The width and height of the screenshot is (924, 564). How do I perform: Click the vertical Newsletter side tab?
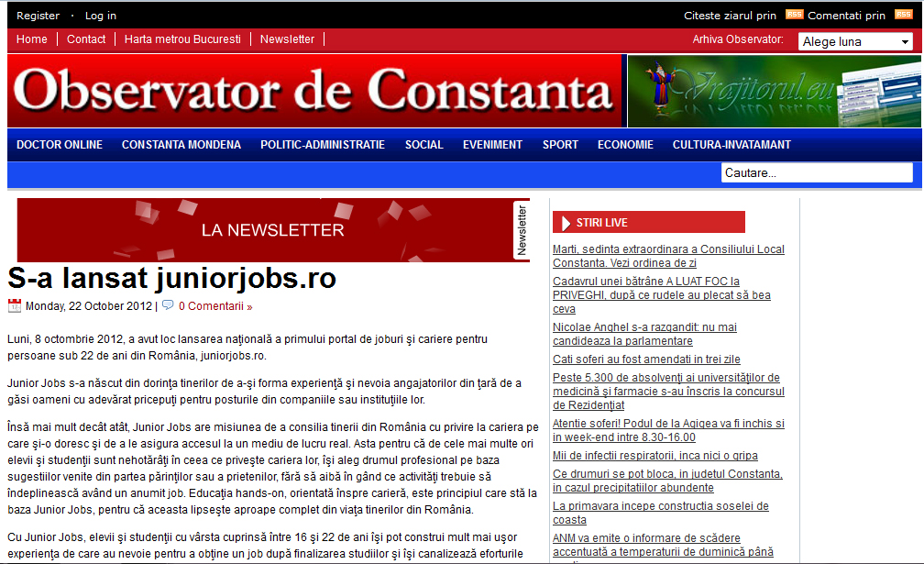tap(522, 230)
